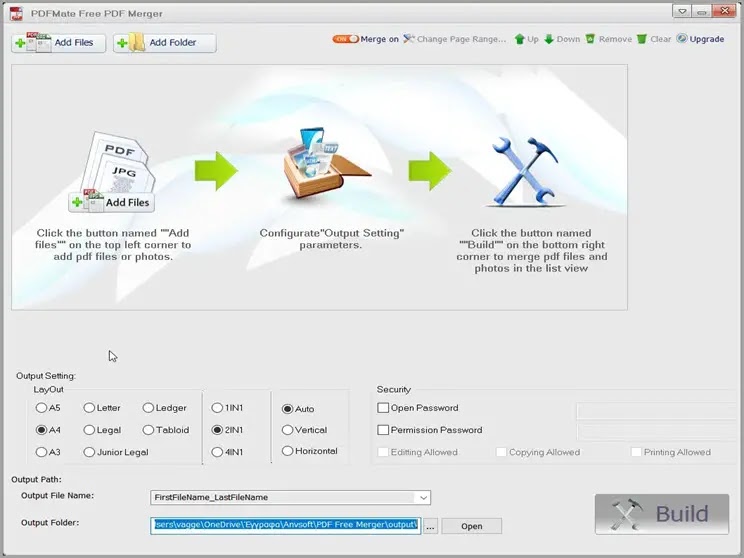This screenshot has height=558, width=744.
Task: Click the Remove label text
Action: pyautogui.click(x=615, y=39)
